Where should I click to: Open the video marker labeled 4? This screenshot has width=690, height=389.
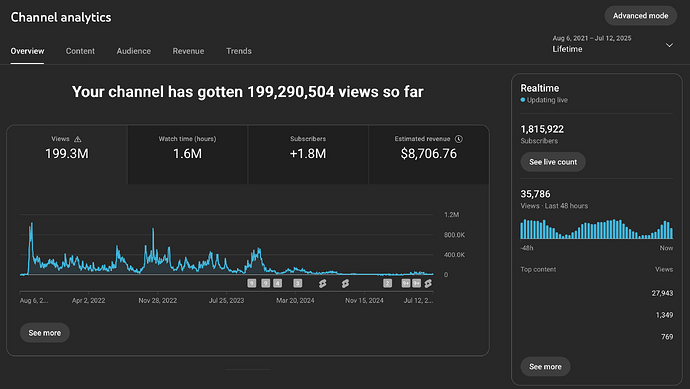click(x=277, y=283)
